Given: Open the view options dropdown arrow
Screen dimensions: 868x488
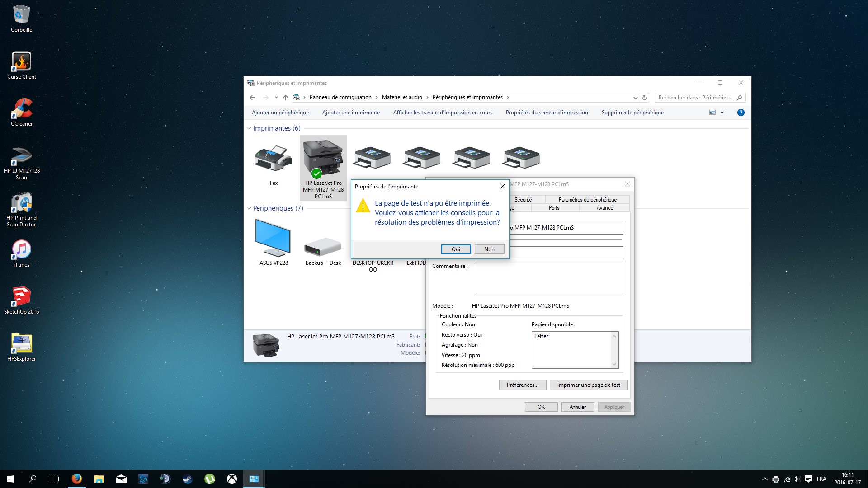Looking at the screenshot, I should coord(722,113).
